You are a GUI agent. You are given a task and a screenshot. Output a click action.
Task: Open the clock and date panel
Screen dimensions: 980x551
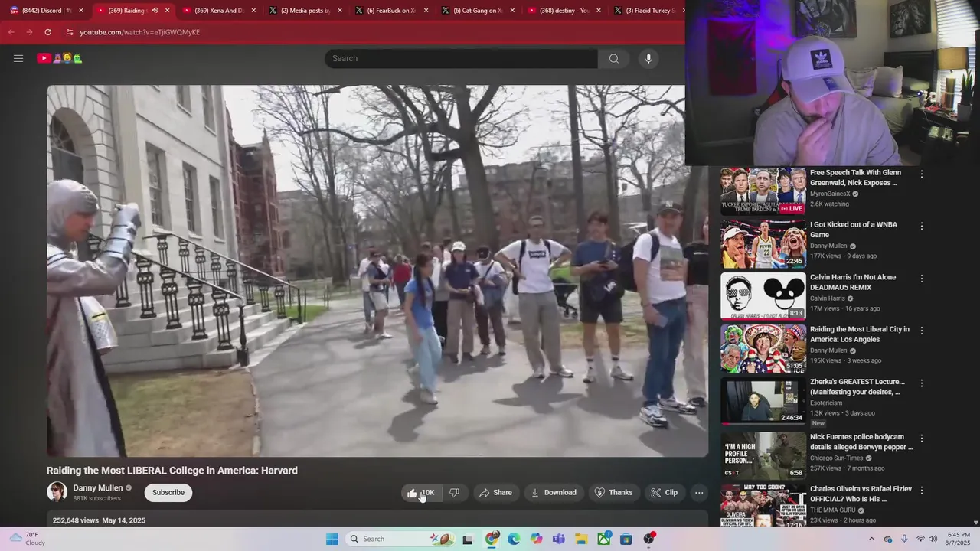click(959, 539)
